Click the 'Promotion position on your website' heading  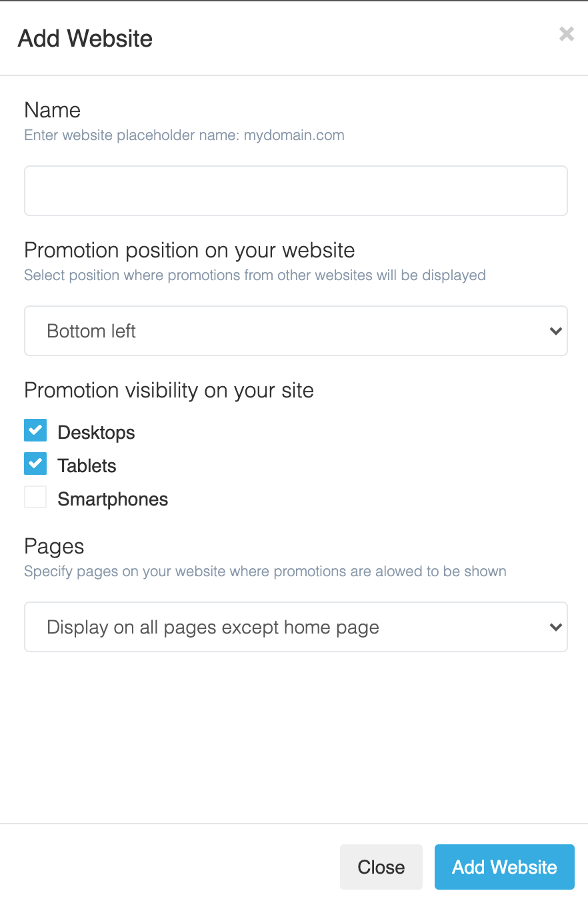point(189,250)
